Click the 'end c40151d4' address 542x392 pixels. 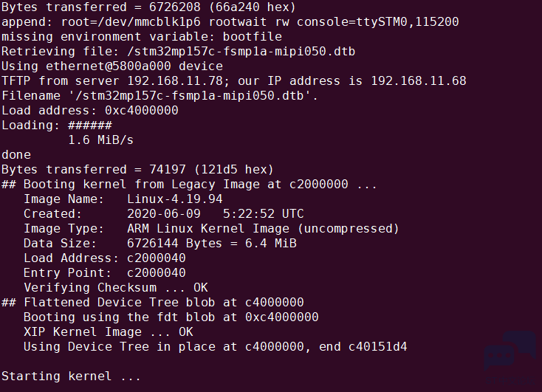(x=363, y=347)
